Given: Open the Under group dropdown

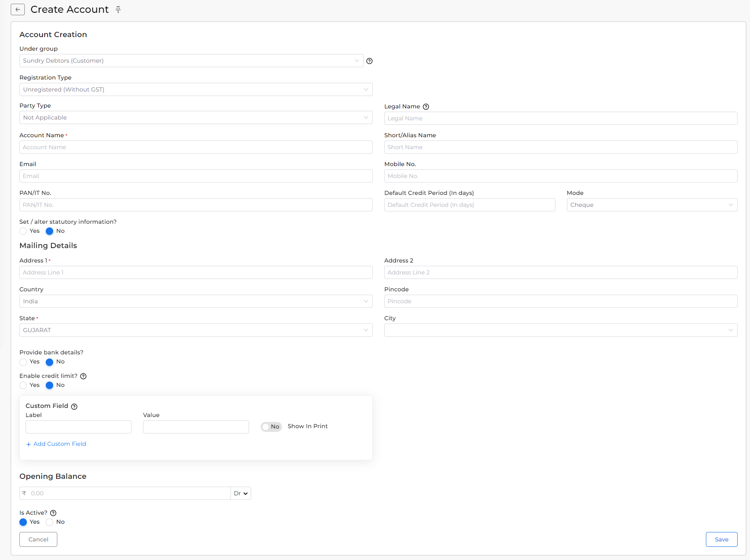Looking at the screenshot, I should click(x=191, y=61).
